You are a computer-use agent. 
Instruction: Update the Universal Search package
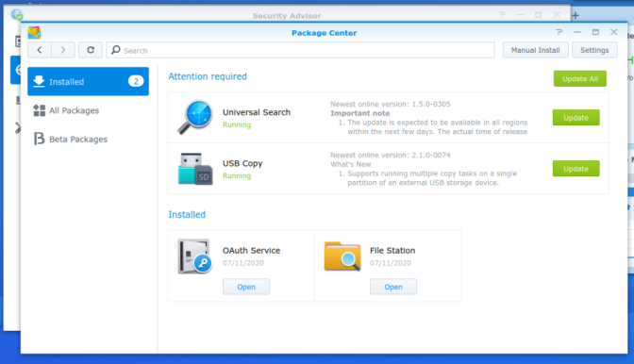[x=576, y=118]
